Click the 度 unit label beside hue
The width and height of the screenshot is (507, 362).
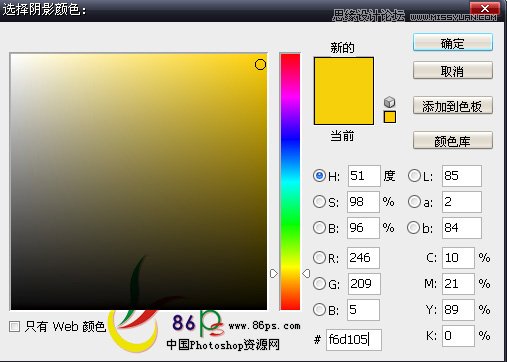pyautogui.click(x=389, y=175)
